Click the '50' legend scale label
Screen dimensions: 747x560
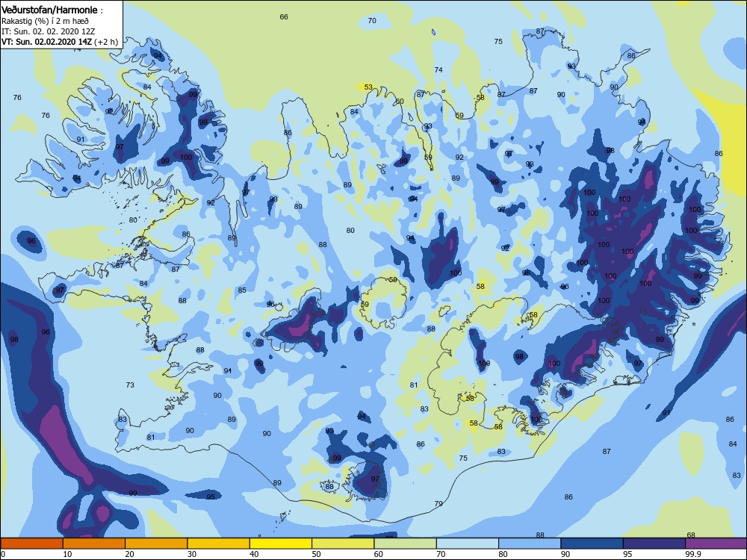tap(316, 554)
